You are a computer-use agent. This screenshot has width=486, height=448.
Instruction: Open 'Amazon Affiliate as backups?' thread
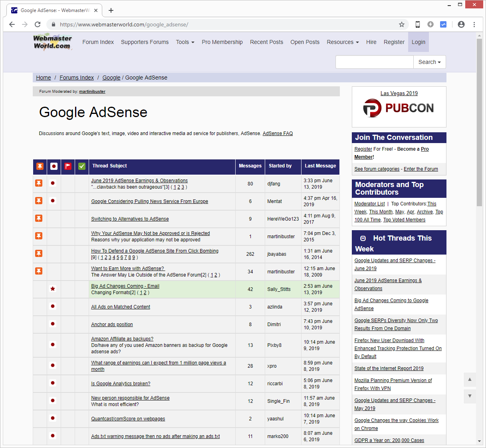click(x=122, y=339)
